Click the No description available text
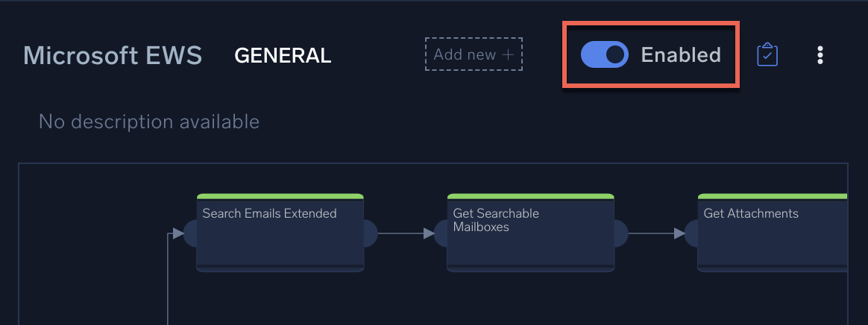This screenshot has height=325, width=868. [149, 122]
